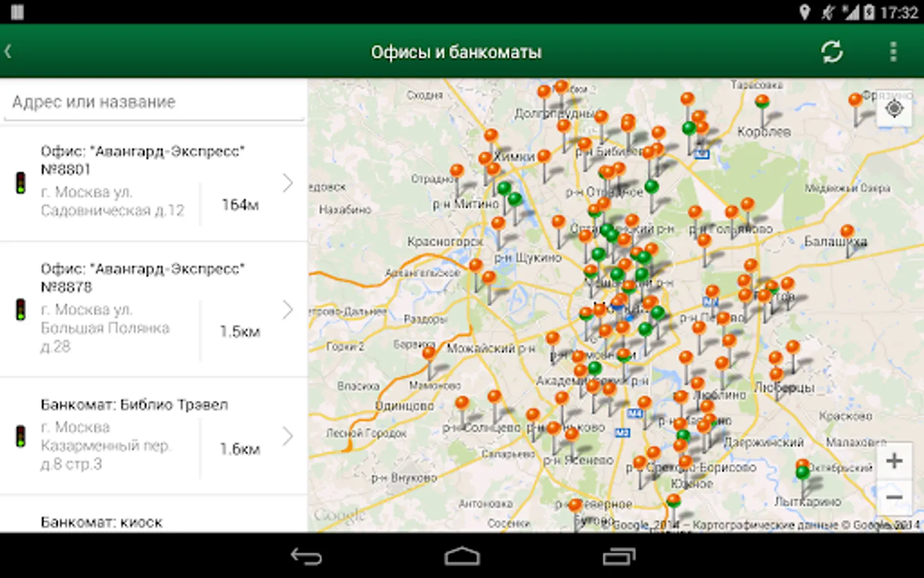The width and height of the screenshot is (924, 578).
Task: Tap the "Лыткарино" label on the map
Action: [x=807, y=501]
